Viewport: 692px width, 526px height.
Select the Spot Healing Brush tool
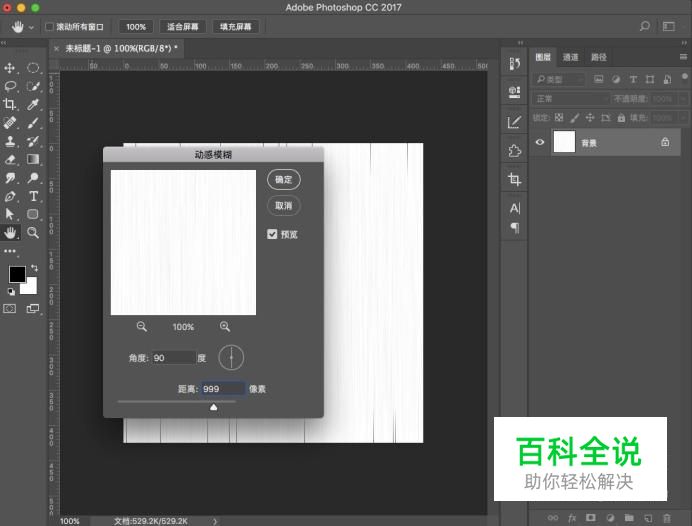coord(10,123)
